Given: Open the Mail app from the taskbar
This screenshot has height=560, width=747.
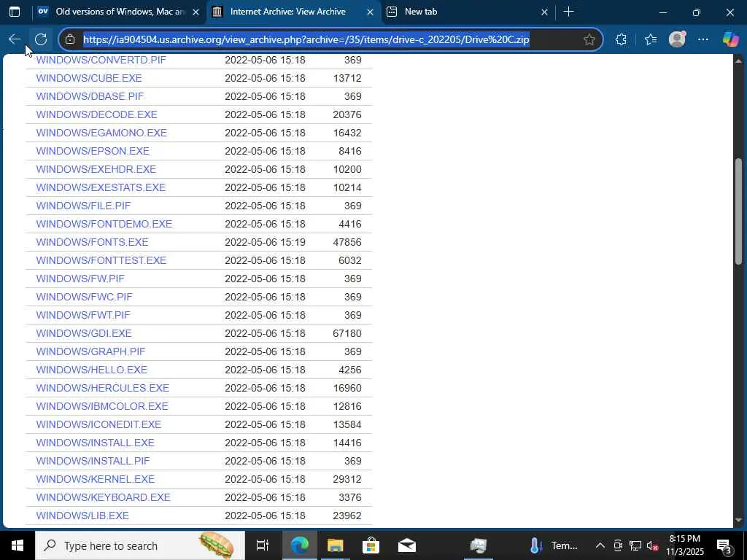Looking at the screenshot, I should pos(407,545).
